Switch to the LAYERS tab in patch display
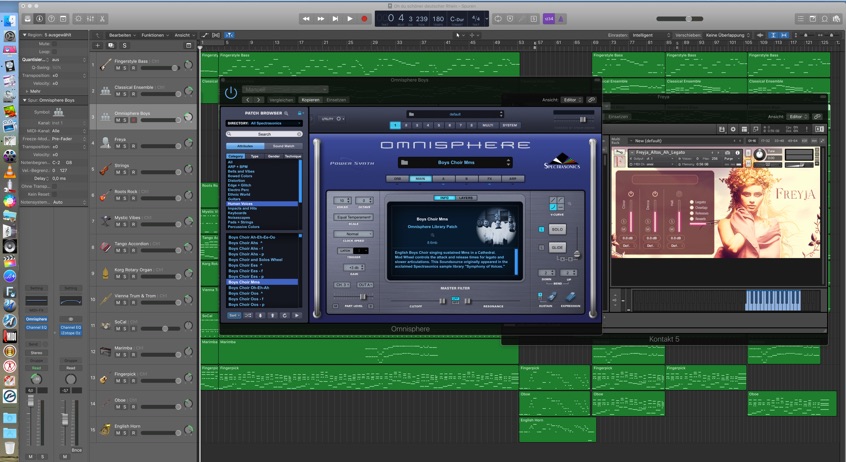Image resolution: width=846 pixels, height=462 pixels. point(465,198)
